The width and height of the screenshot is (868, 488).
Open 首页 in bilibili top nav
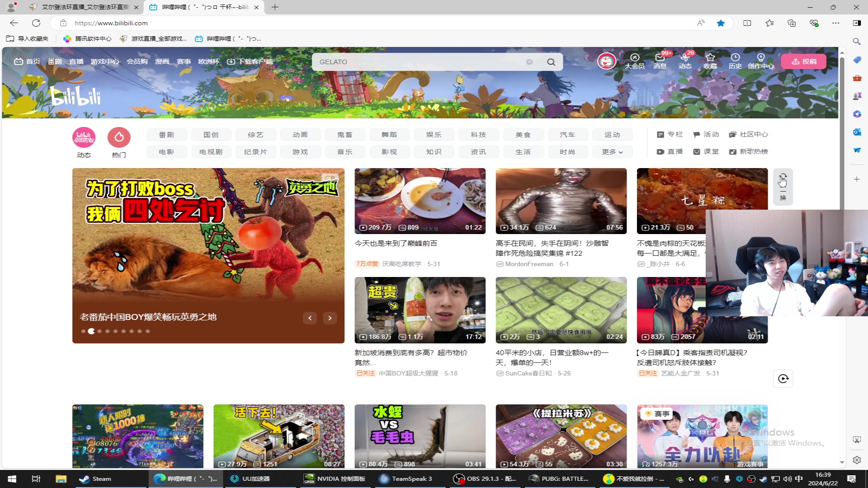coord(27,61)
